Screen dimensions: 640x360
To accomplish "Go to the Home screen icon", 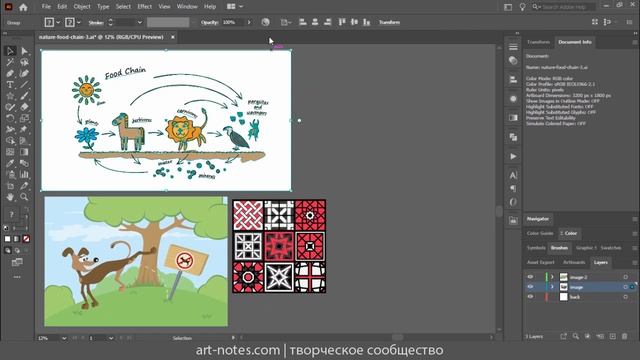I will pyautogui.click(x=23, y=7).
